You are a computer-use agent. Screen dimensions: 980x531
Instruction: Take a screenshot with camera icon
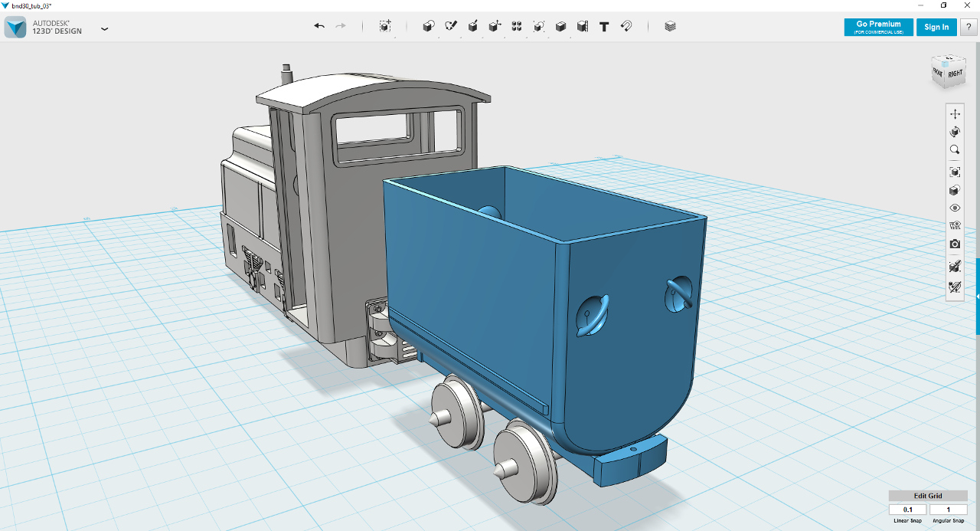coord(955,244)
